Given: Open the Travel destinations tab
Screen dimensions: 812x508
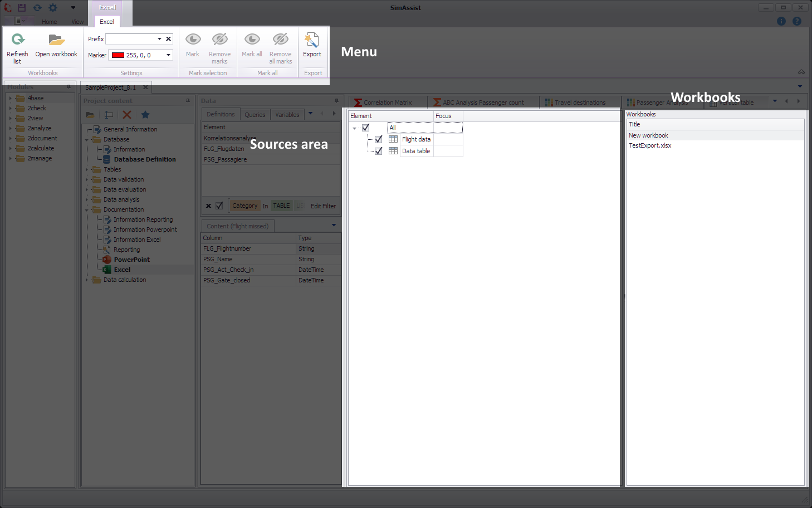Looking at the screenshot, I should click(x=579, y=102).
